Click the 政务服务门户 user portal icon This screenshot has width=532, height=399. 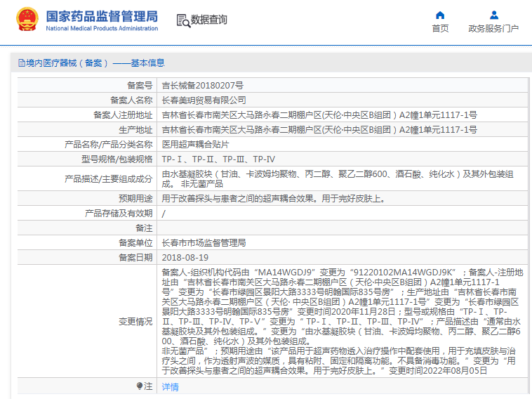(x=494, y=15)
